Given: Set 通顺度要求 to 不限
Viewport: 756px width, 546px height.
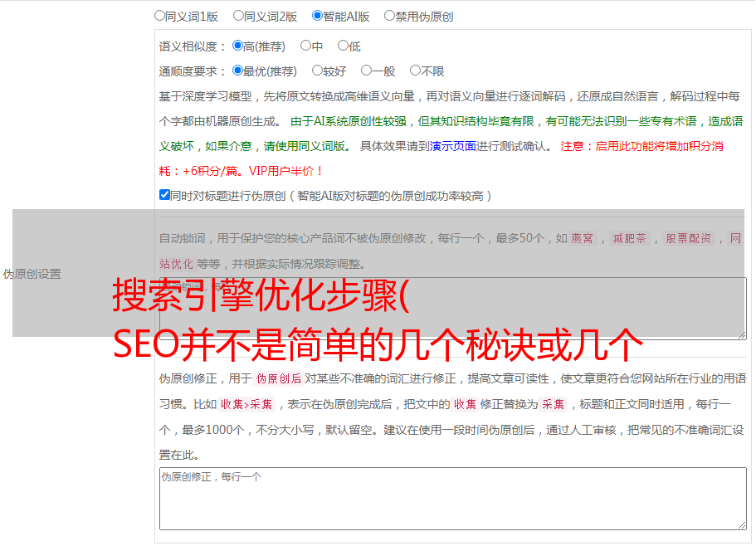Looking at the screenshot, I should pyautogui.click(x=415, y=71).
